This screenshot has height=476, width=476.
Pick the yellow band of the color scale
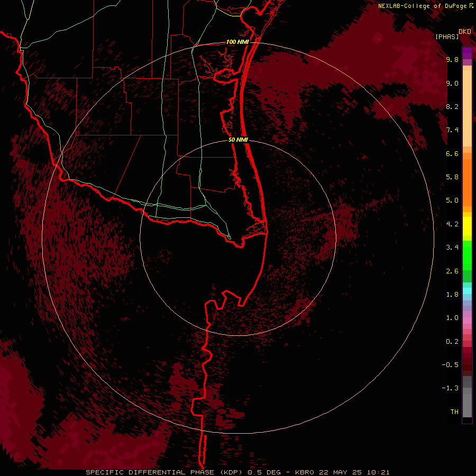click(x=467, y=226)
